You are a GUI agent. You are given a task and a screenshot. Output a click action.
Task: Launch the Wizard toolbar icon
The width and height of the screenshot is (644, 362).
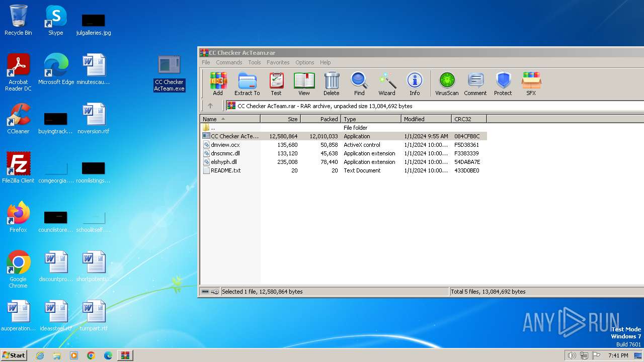pos(387,83)
